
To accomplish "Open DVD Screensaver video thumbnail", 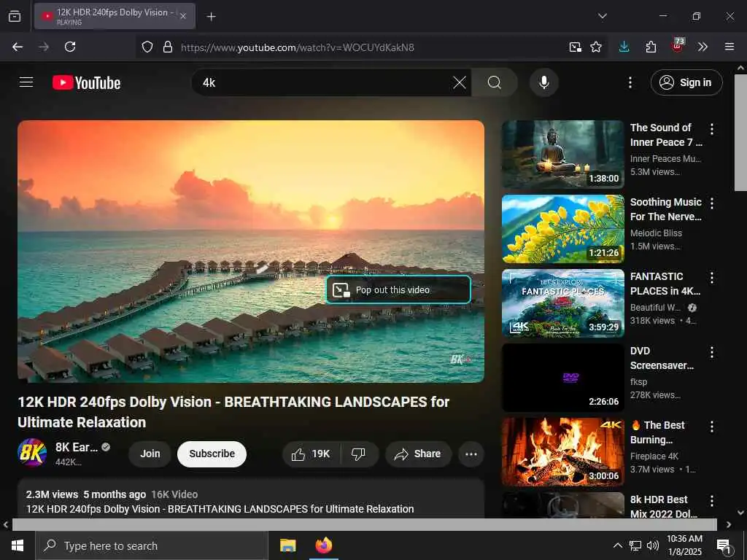I will (x=562, y=378).
